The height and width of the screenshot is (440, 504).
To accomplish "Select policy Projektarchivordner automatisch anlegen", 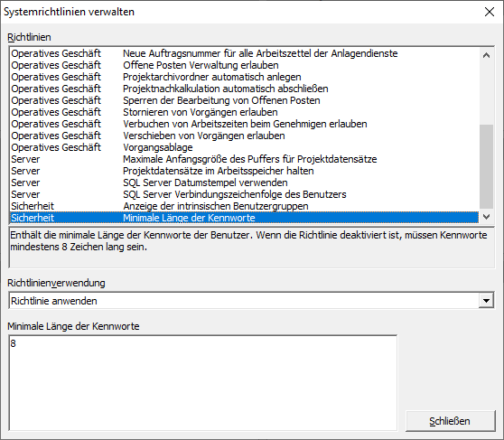I will [244, 77].
